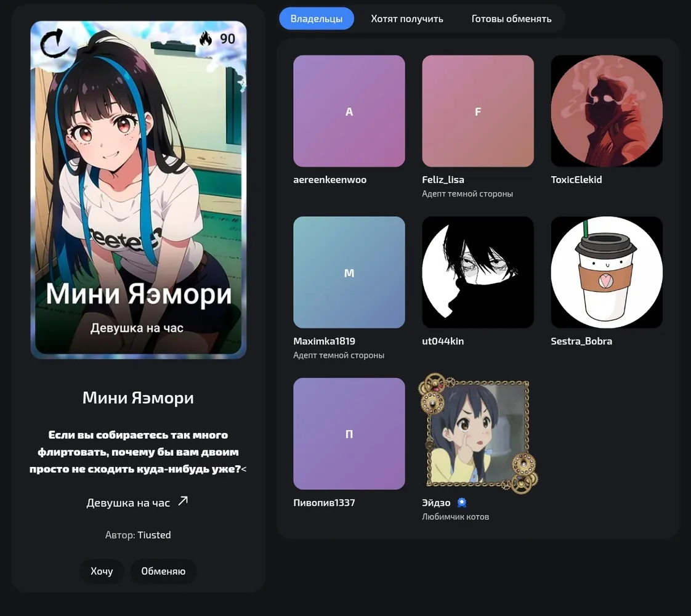
Task: Open Feliz_lisa's pink avatar tile
Action: click(478, 111)
